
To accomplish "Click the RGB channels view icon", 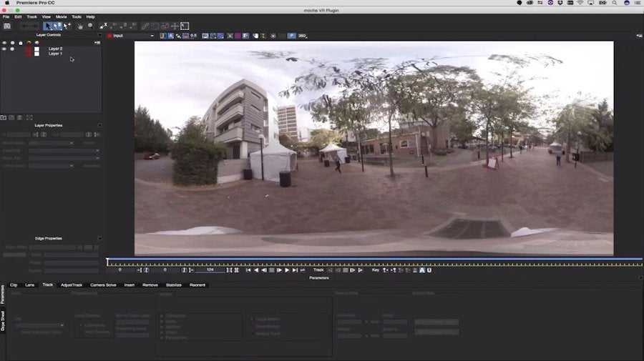I will 163,36.
